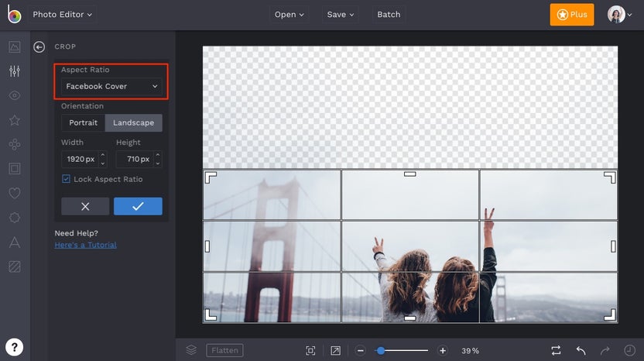The height and width of the screenshot is (361, 644).
Task: Select Portrait orientation
Action: tap(84, 122)
